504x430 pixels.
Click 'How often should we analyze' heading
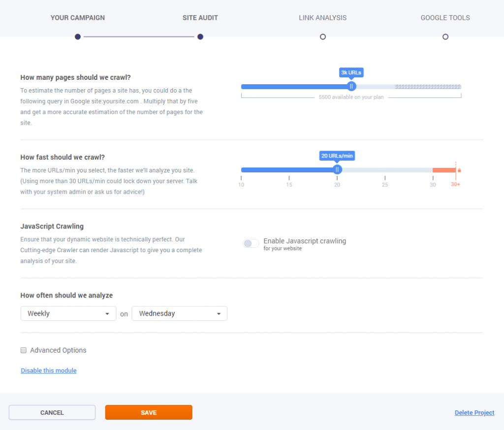(x=66, y=295)
